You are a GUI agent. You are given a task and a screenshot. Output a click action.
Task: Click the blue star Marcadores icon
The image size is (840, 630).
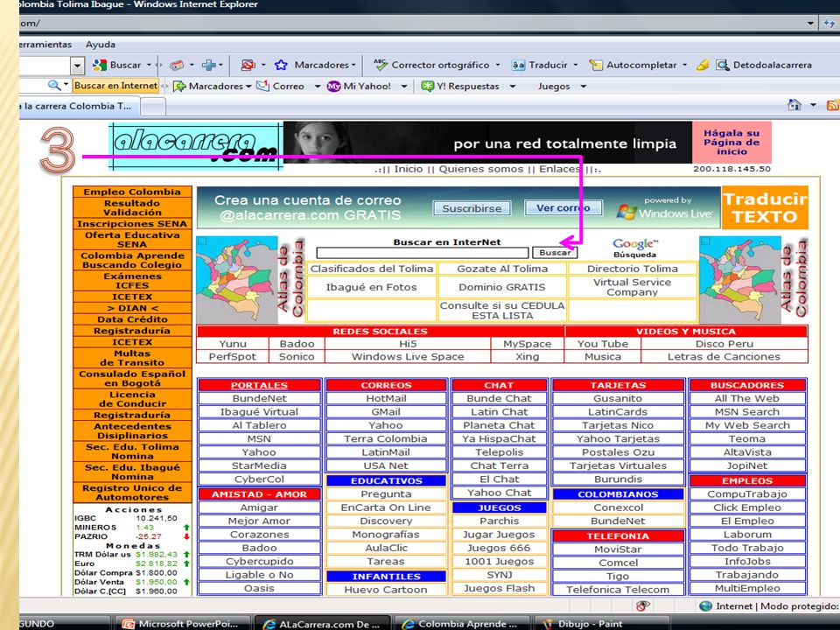(x=281, y=65)
